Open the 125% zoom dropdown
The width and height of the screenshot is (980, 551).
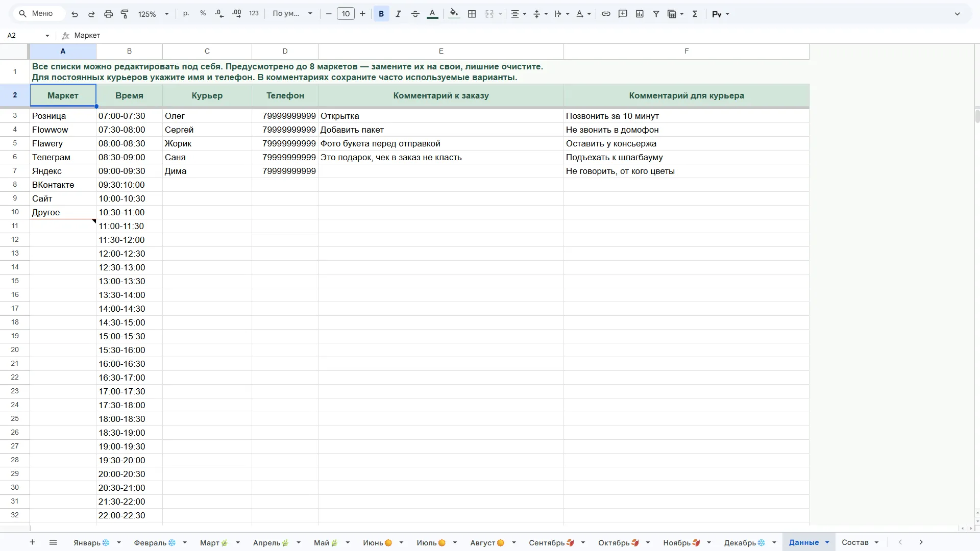pos(153,14)
